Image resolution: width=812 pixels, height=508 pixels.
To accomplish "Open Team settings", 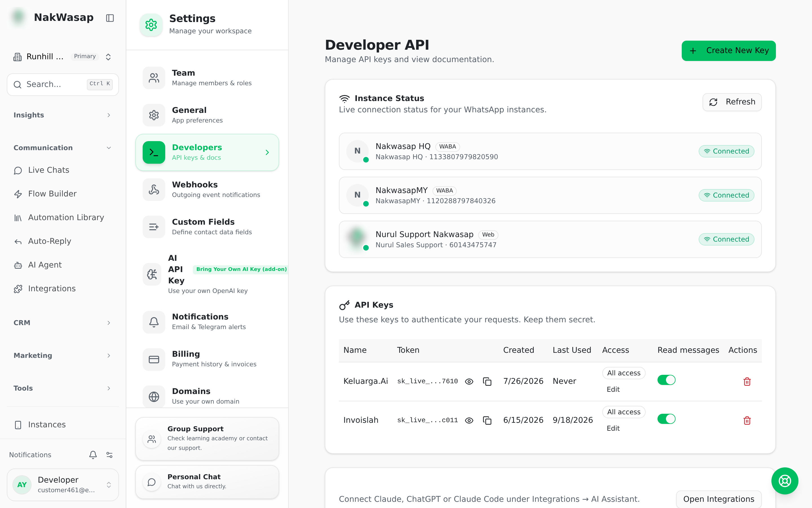I will pyautogui.click(x=207, y=78).
